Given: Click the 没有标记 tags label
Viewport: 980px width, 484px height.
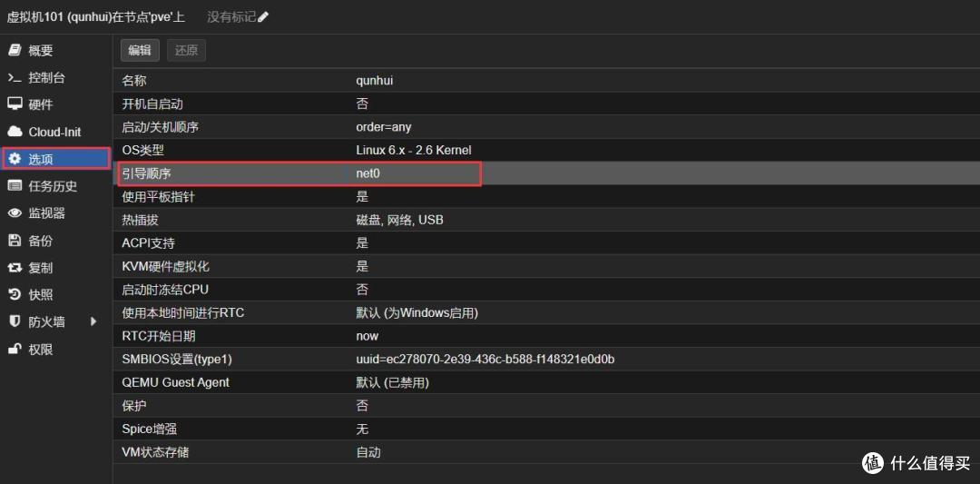Looking at the screenshot, I should [x=231, y=17].
